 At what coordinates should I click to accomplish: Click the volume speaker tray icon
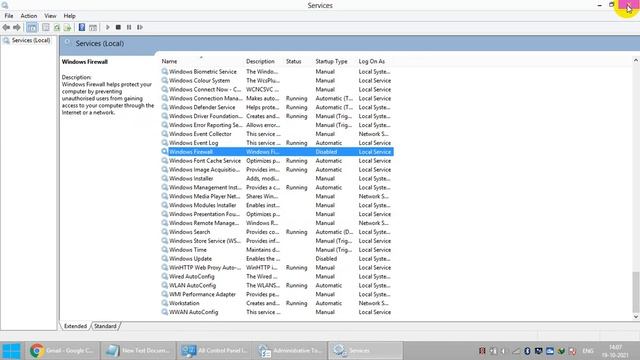pos(504,351)
